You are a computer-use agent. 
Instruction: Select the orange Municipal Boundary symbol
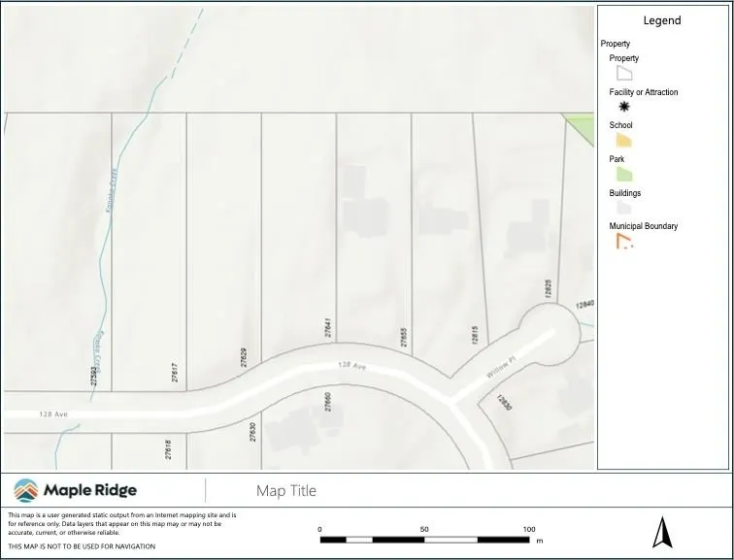624,242
